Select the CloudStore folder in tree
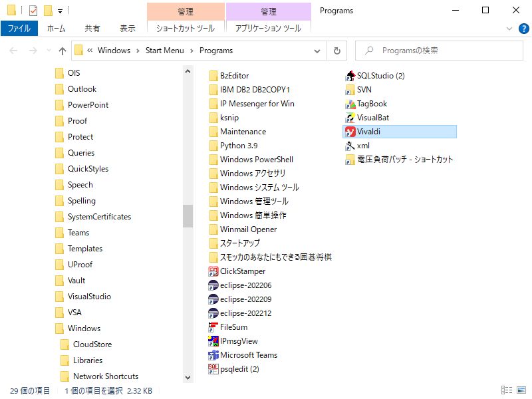The height and width of the screenshot is (399, 532). (x=92, y=344)
